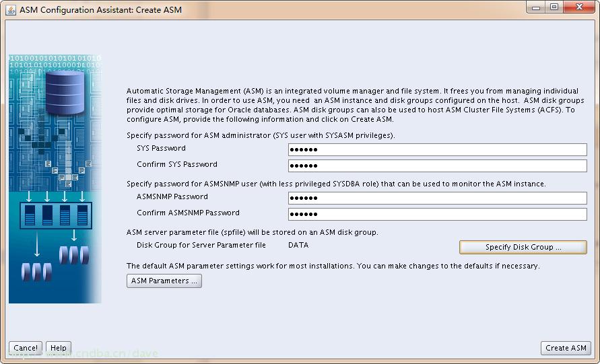The height and width of the screenshot is (364, 600).
Task: Click the 'SYS Password' label
Action: tap(161, 148)
